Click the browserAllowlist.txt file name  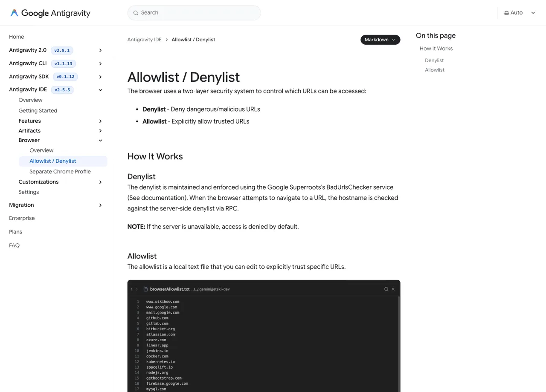(x=170, y=289)
